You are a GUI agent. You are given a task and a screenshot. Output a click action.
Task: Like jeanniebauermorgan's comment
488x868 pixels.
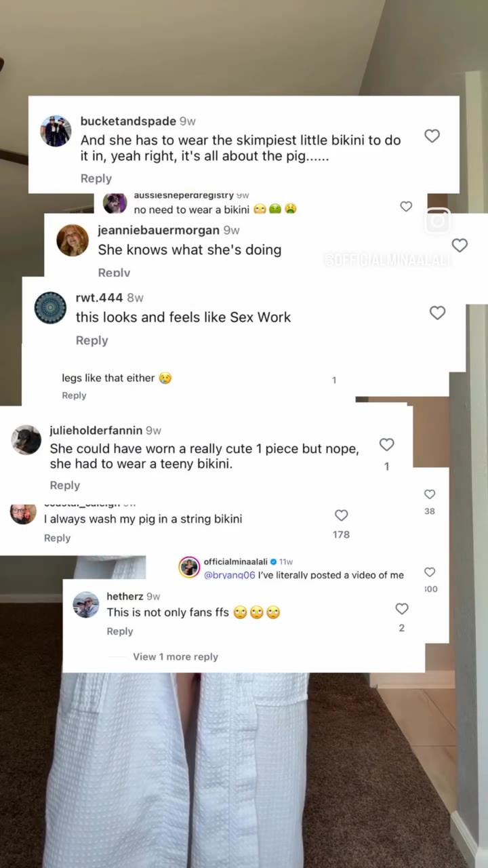pyautogui.click(x=460, y=245)
